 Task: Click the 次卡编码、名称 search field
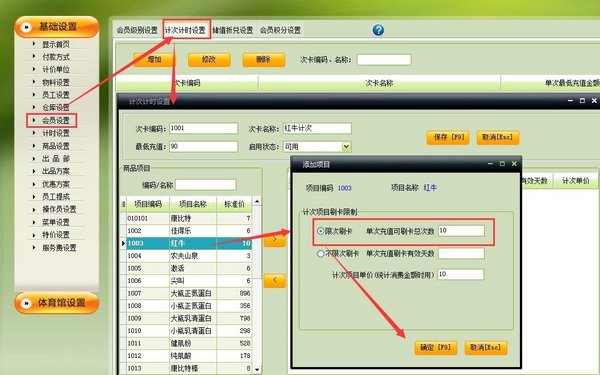[384, 60]
